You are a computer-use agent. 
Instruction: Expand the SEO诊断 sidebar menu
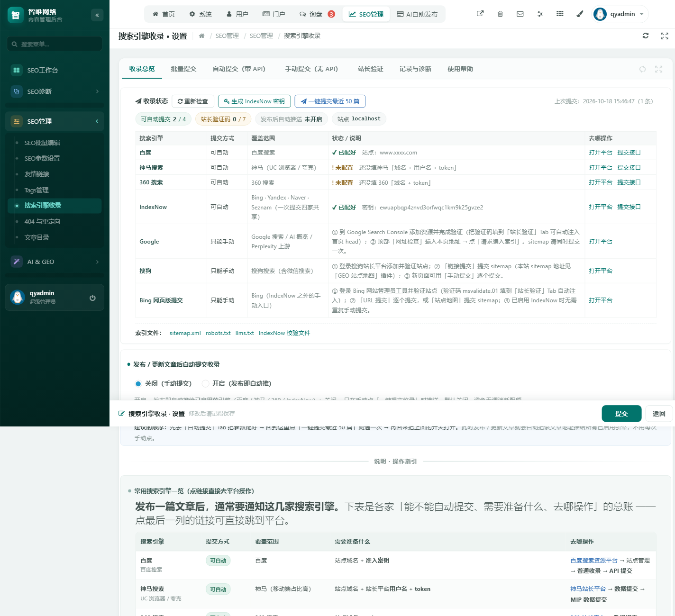coord(55,91)
